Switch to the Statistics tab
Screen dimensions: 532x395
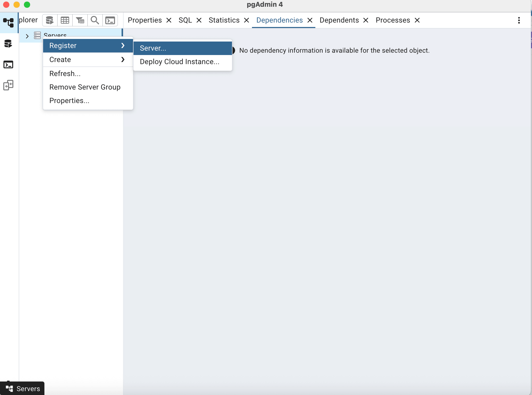point(224,20)
